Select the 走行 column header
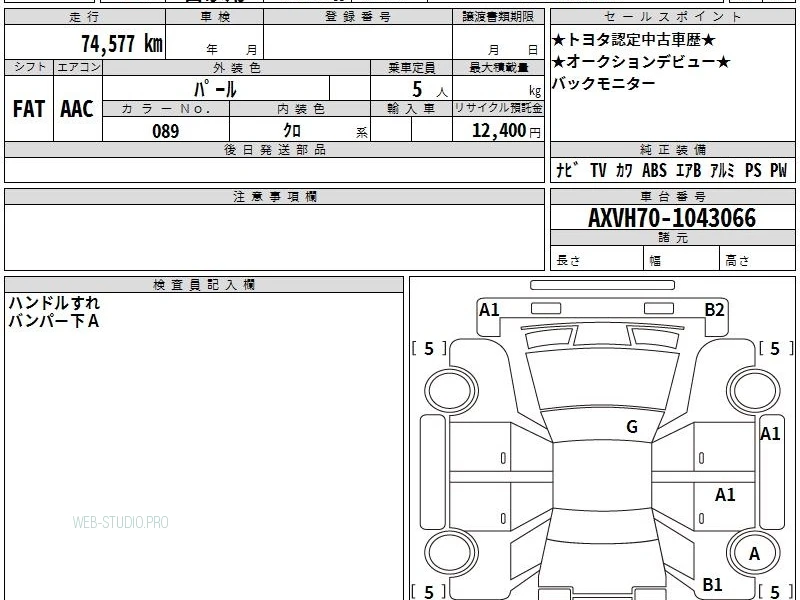The image size is (800, 600). pyautogui.click(x=85, y=17)
